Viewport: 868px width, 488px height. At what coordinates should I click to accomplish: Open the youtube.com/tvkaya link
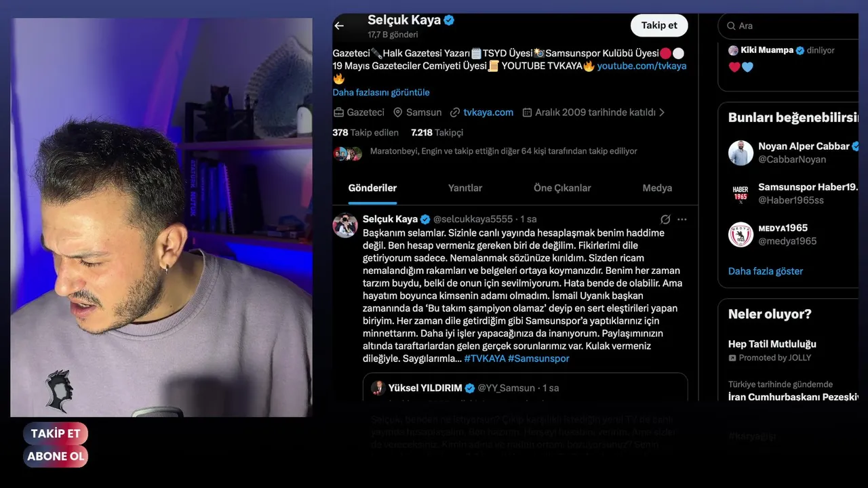coord(642,66)
